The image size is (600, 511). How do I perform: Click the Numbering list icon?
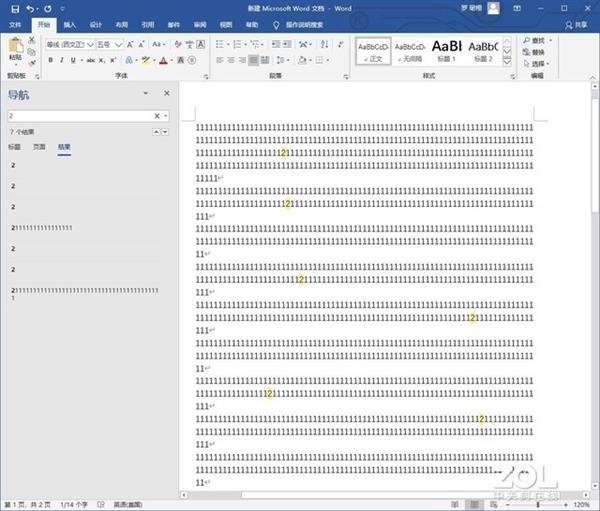tap(237, 45)
